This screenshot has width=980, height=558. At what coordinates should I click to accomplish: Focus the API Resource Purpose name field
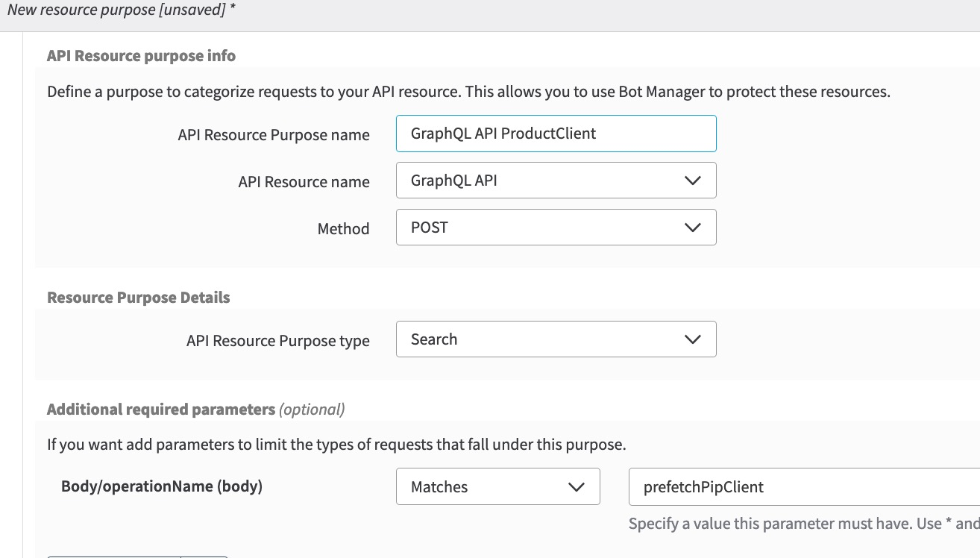pos(556,134)
